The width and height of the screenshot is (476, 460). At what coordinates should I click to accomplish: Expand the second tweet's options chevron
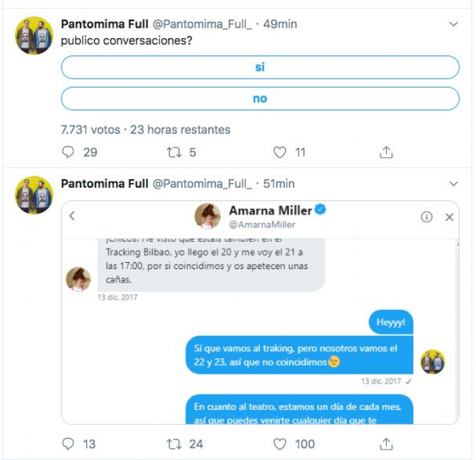point(454,184)
